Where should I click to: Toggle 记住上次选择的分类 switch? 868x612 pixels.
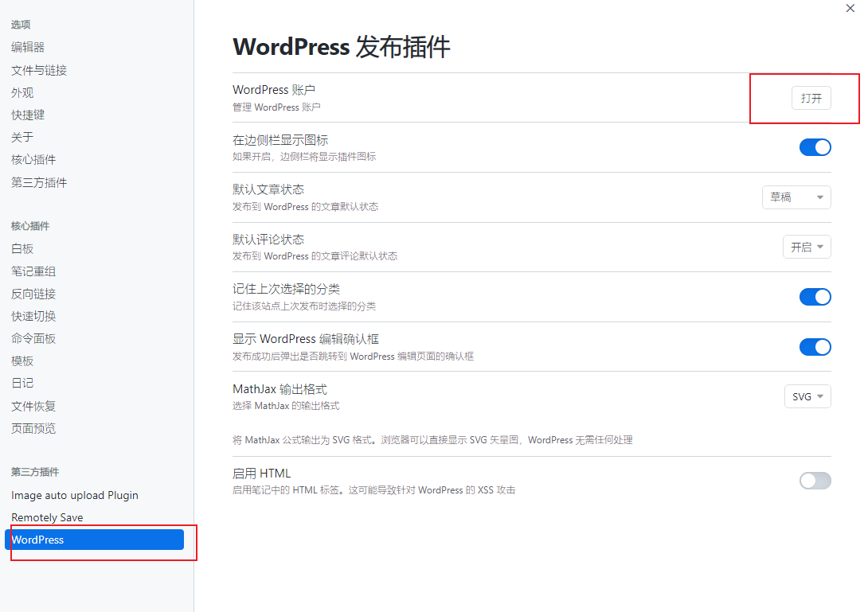pyautogui.click(x=815, y=297)
